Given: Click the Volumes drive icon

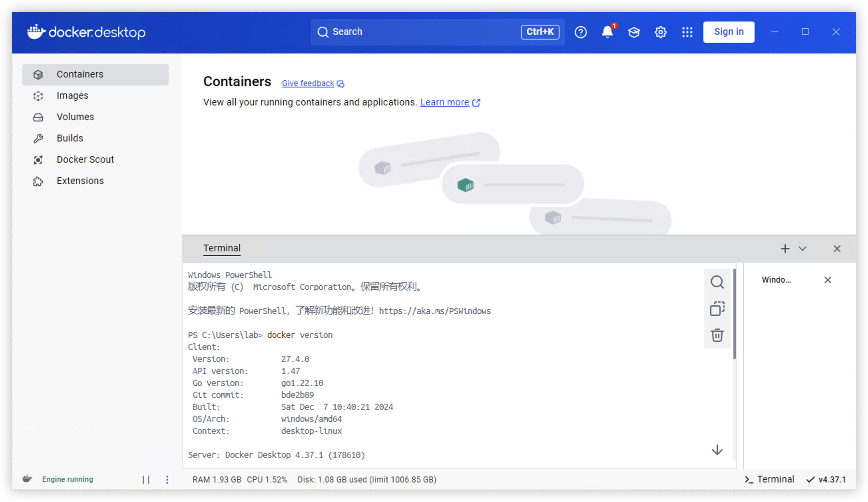Looking at the screenshot, I should [x=38, y=118].
